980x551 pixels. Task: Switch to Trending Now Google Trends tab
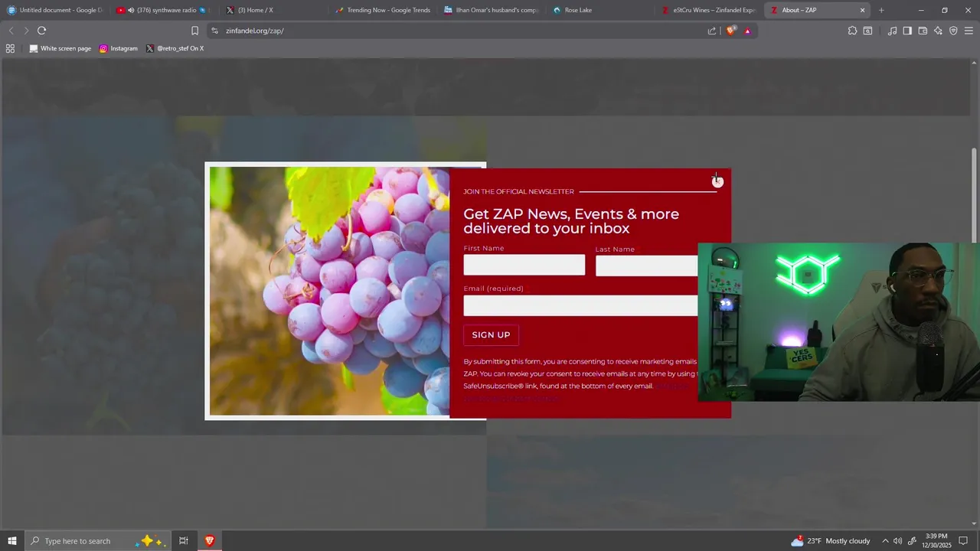click(x=381, y=10)
